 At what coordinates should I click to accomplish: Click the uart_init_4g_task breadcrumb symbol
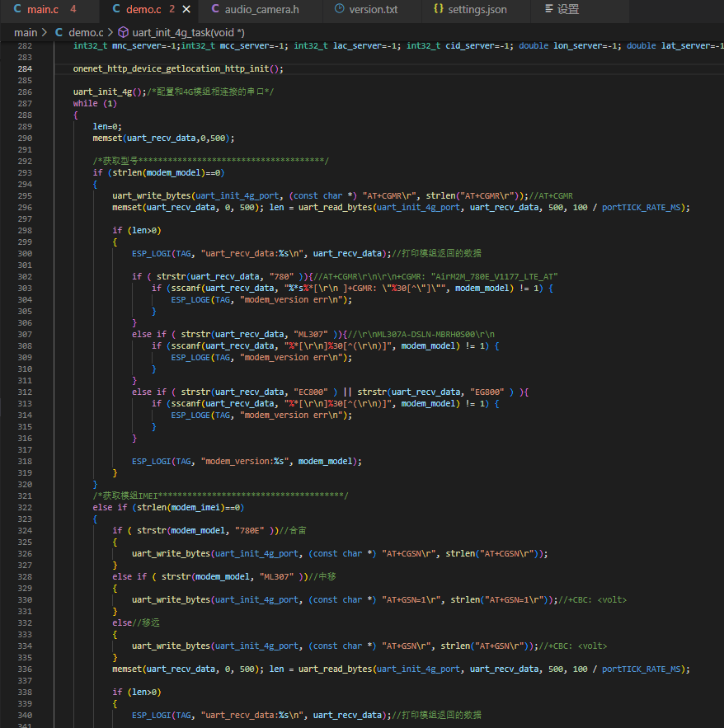pos(188,32)
